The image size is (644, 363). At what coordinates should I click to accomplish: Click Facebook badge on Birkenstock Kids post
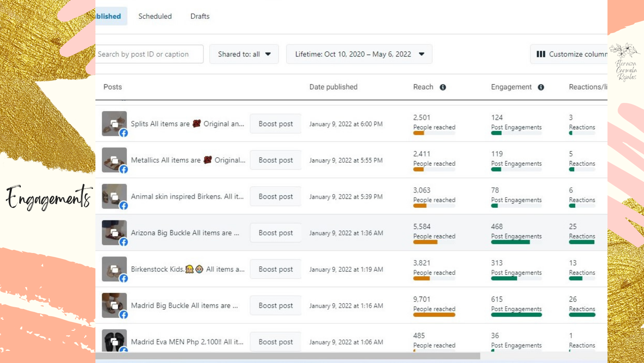pyautogui.click(x=124, y=278)
